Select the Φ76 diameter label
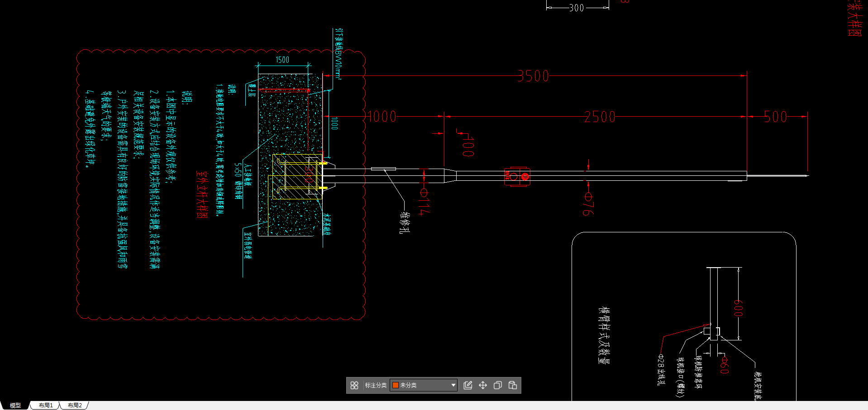The width and height of the screenshot is (868, 410). tap(587, 204)
